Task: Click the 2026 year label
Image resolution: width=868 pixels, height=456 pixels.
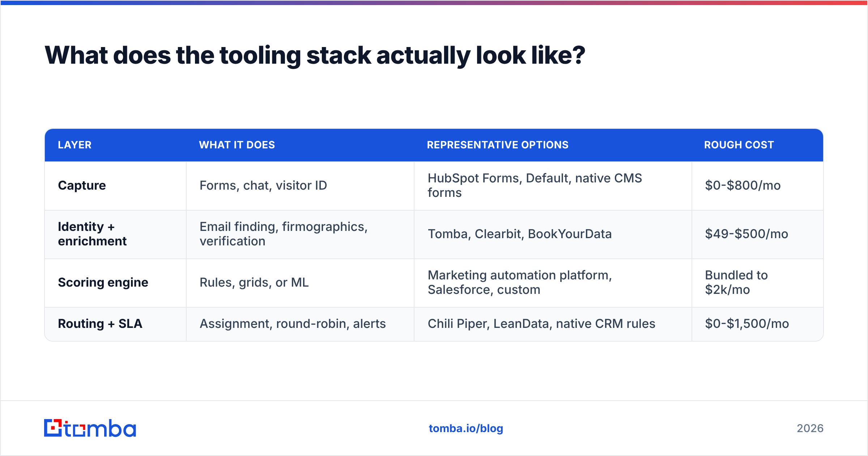Action: 810,428
